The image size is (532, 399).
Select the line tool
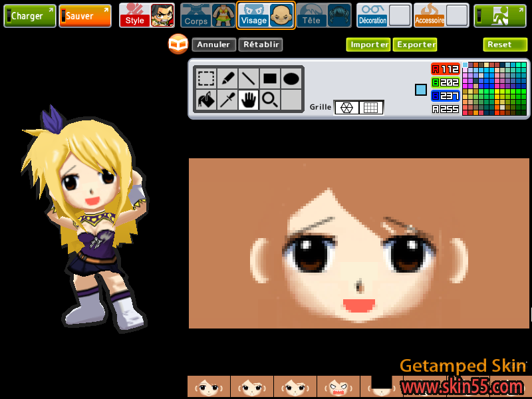(248, 78)
